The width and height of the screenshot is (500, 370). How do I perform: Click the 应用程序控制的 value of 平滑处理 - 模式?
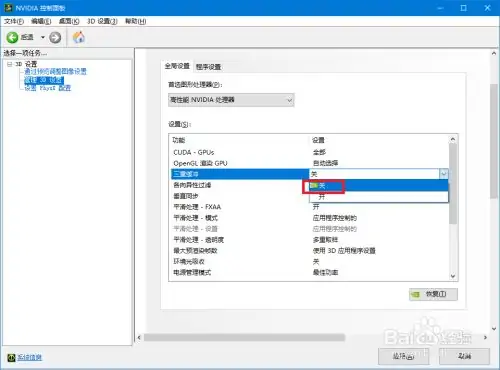[x=335, y=218]
